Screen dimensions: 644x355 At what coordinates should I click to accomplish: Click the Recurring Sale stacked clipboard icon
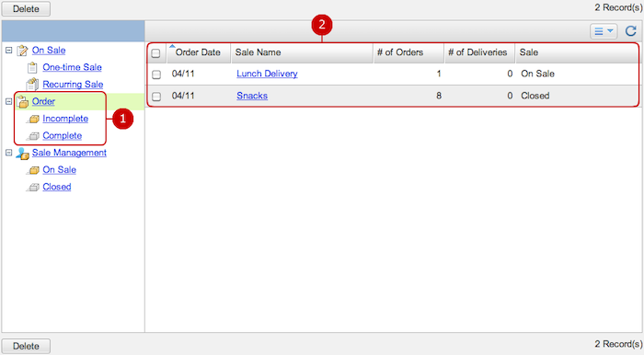[32, 84]
